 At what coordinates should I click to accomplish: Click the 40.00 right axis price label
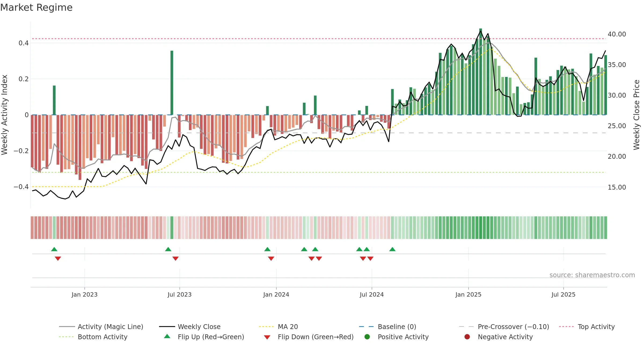617,34
